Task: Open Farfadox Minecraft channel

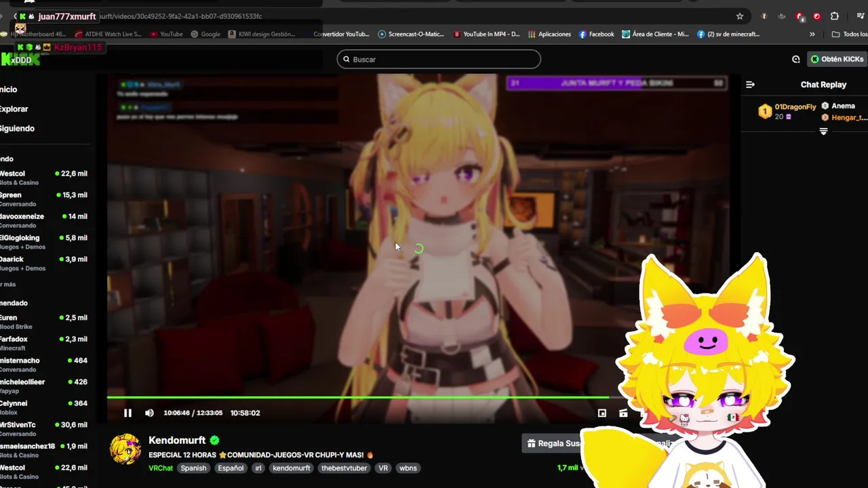Action: 44,343
